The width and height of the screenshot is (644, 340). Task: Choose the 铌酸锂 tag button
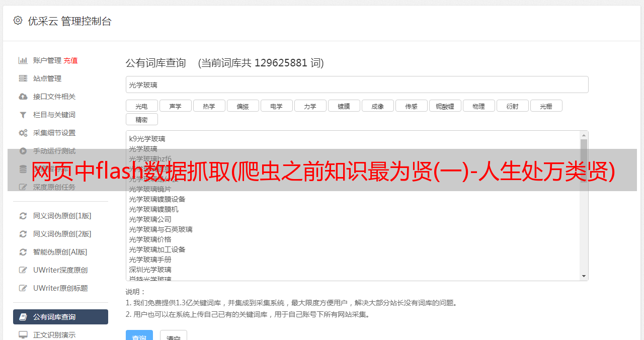coord(445,106)
